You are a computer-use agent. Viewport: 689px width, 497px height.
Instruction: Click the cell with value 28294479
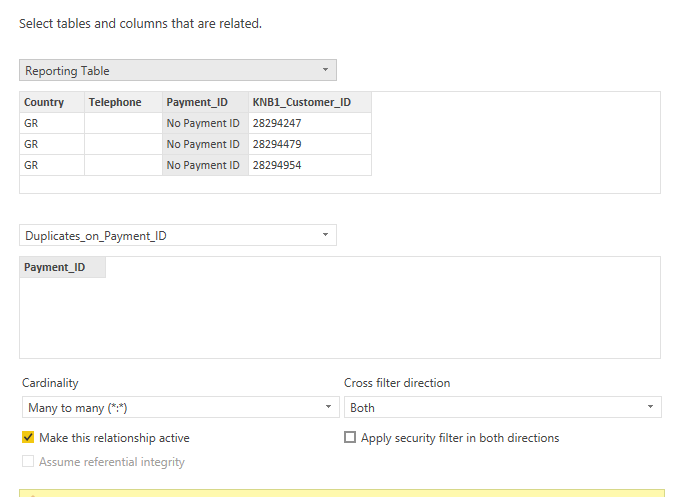pyautogui.click(x=310, y=144)
